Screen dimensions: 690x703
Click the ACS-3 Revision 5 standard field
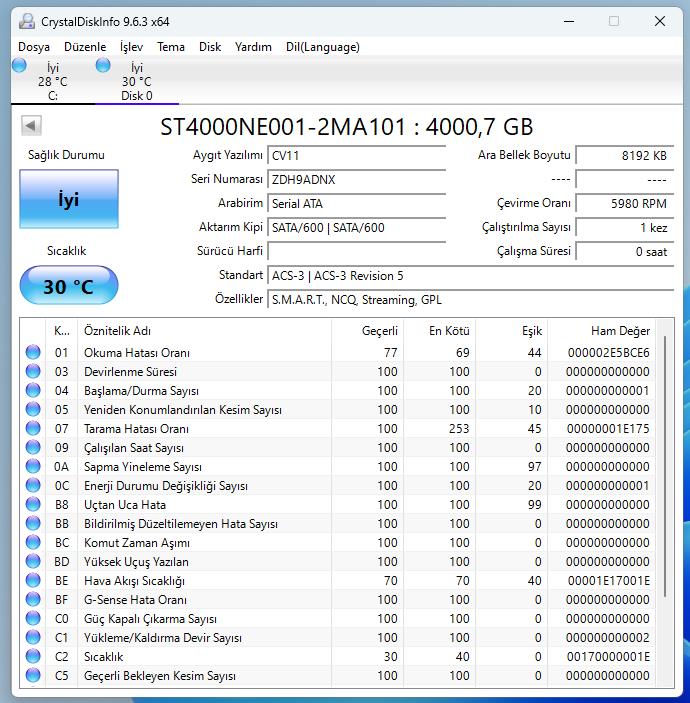471,276
